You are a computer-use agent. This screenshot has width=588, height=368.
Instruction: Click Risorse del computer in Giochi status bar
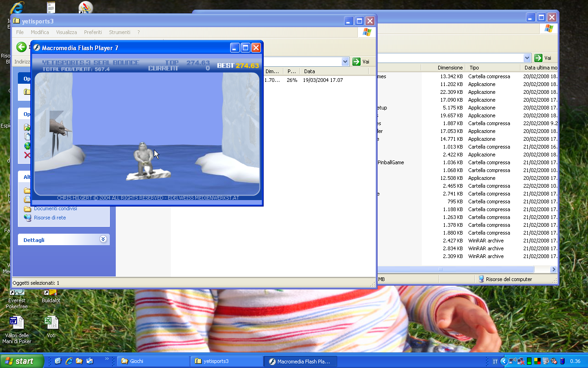coord(505,279)
